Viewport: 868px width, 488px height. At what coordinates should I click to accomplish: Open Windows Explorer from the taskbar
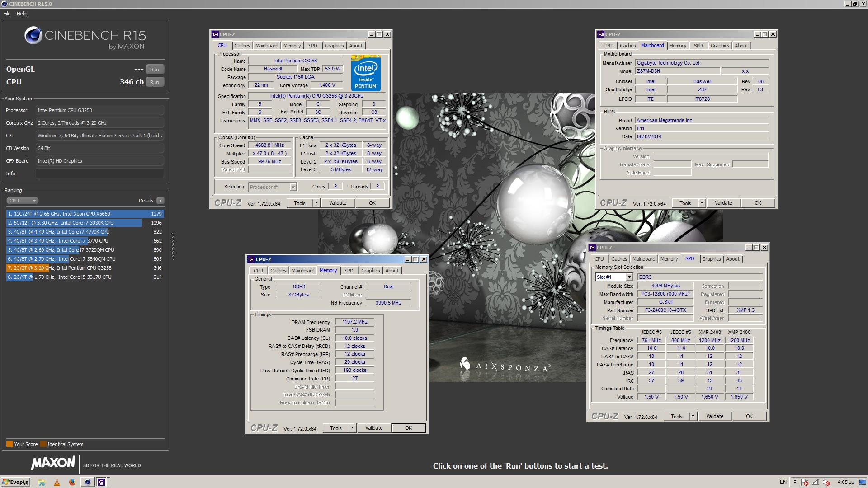(41, 482)
